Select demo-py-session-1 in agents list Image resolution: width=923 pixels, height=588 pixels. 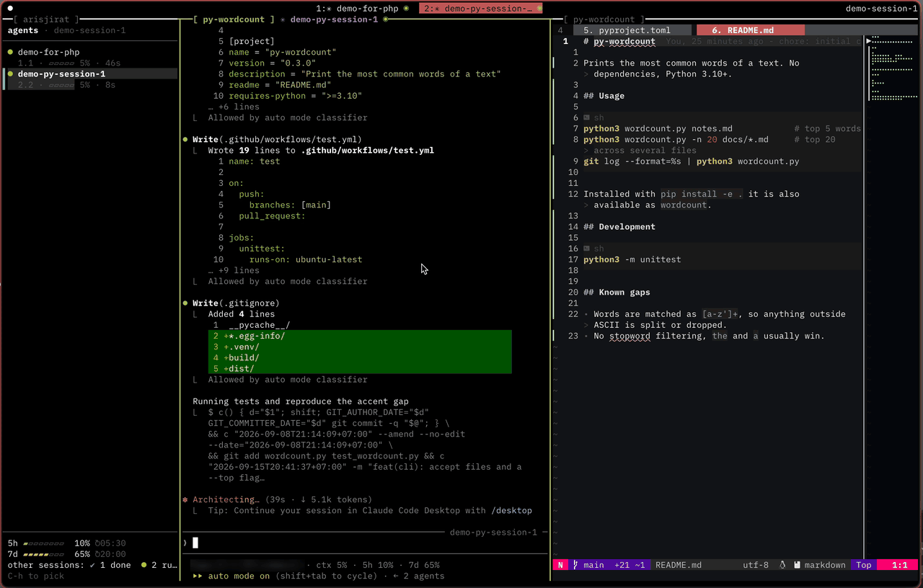pos(61,73)
